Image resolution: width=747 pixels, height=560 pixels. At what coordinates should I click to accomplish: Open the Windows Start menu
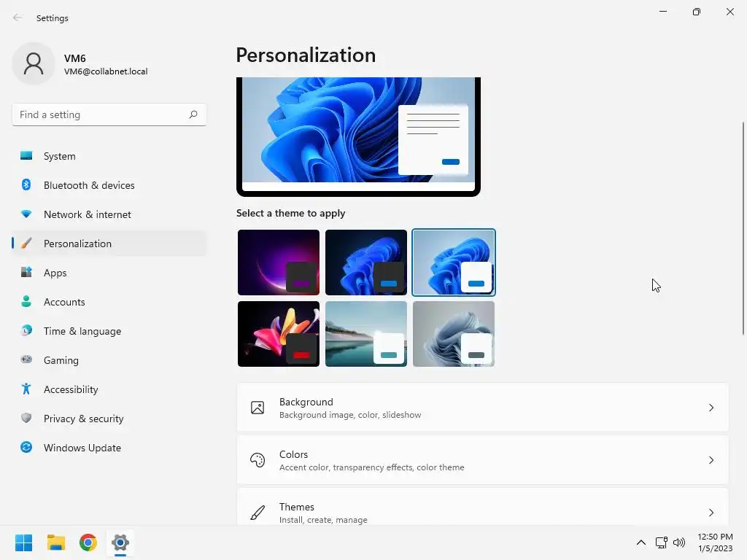click(23, 542)
